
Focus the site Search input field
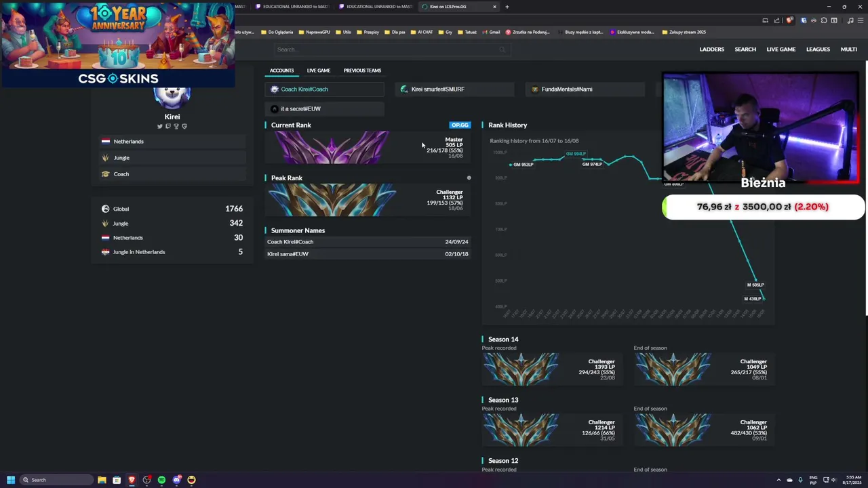tap(392, 49)
